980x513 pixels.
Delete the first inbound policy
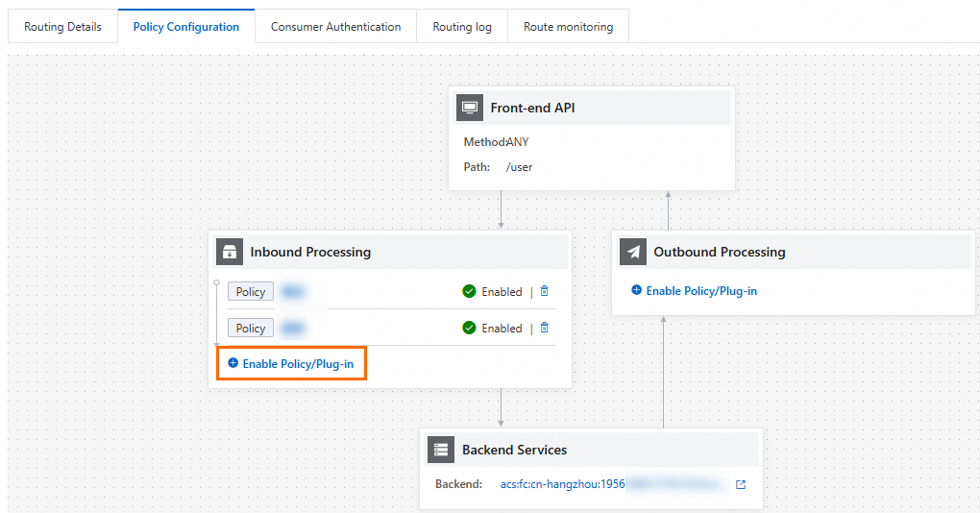click(545, 291)
